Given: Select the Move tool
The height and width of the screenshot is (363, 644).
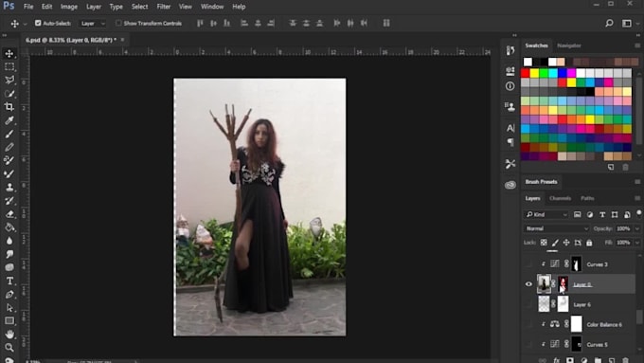Looking at the screenshot, I should coord(9,53).
